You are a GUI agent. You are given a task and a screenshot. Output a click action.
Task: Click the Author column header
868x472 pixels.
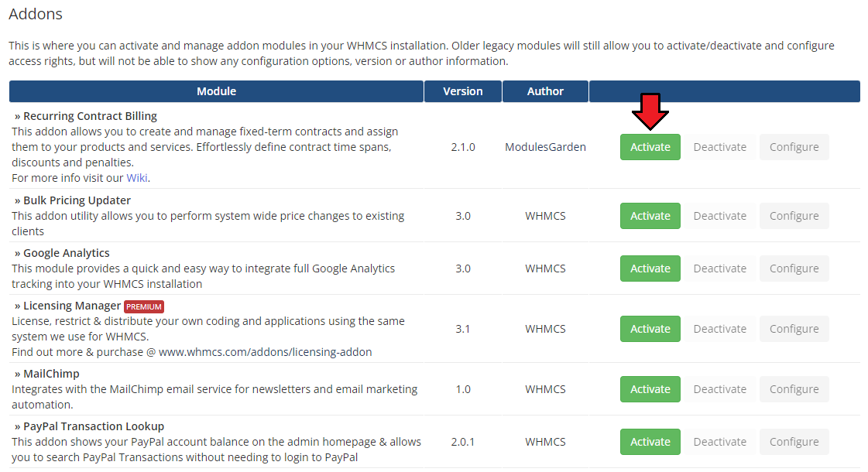pos(545,91)
